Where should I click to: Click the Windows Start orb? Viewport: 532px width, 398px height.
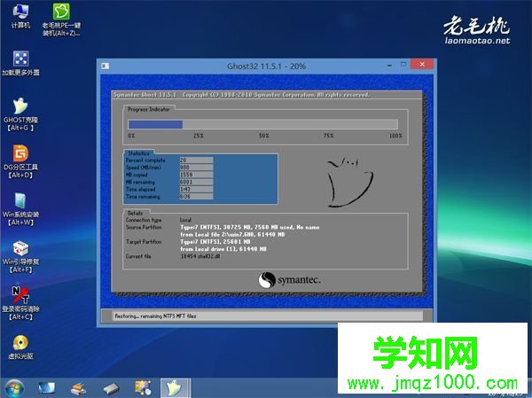(14, 388)
